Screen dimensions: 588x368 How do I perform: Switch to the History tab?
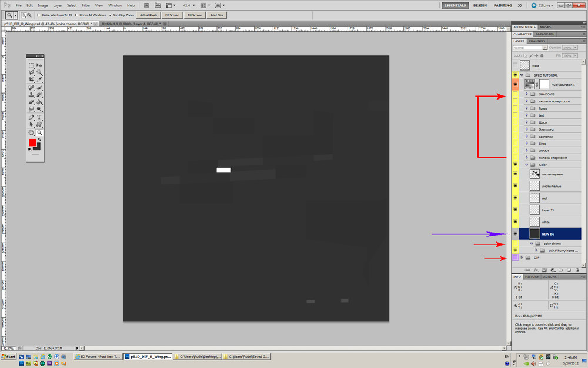[x=532, y=277]
